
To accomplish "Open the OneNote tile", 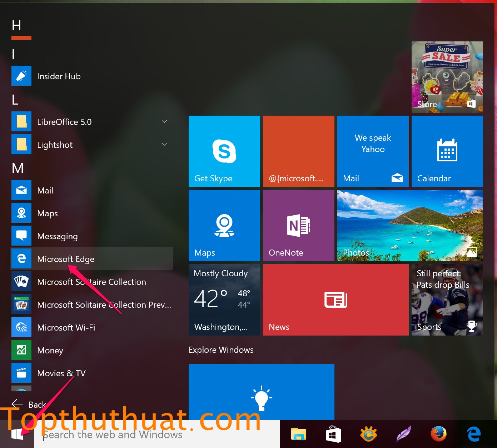I will click(x=299, y=226).
